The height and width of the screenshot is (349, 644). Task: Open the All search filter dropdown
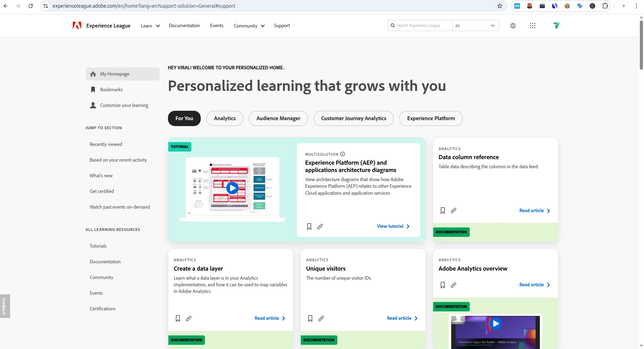(475, 25)
